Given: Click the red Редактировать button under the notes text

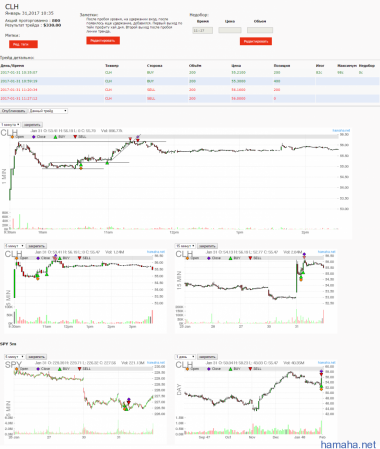Looking at the screenshot, I should click(x=103, y=41).
